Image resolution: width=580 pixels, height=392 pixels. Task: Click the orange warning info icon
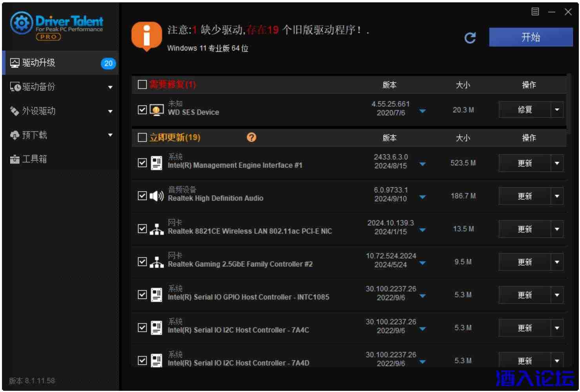click(x=147, y=35)
